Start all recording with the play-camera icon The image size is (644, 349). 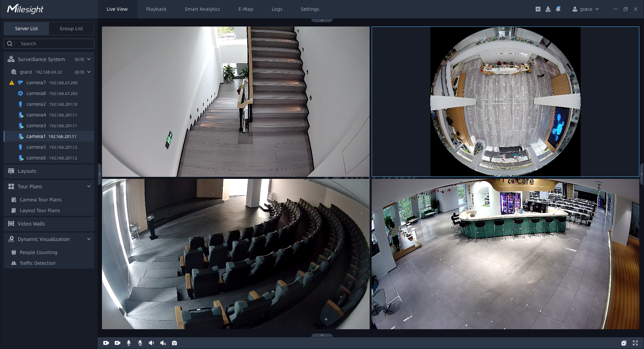tap(106, 343)
